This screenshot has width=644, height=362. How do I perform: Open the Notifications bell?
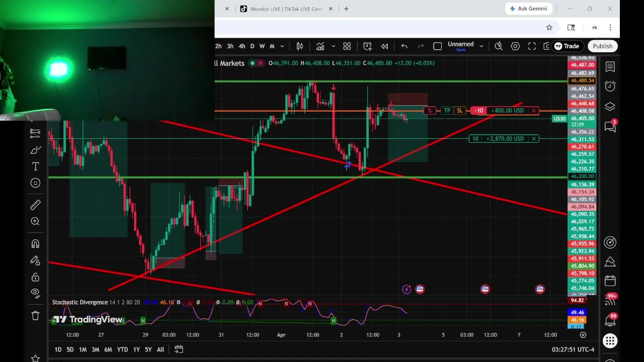[x=610, y=321]
